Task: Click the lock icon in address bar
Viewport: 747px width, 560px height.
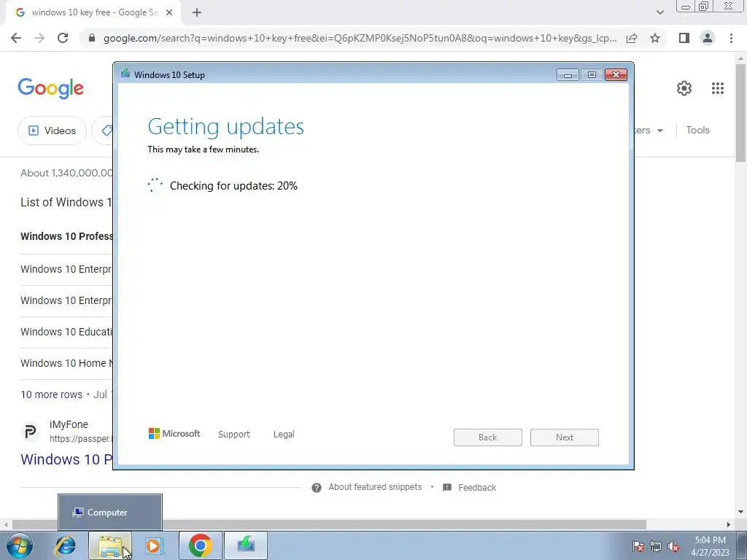Action: 92,38
